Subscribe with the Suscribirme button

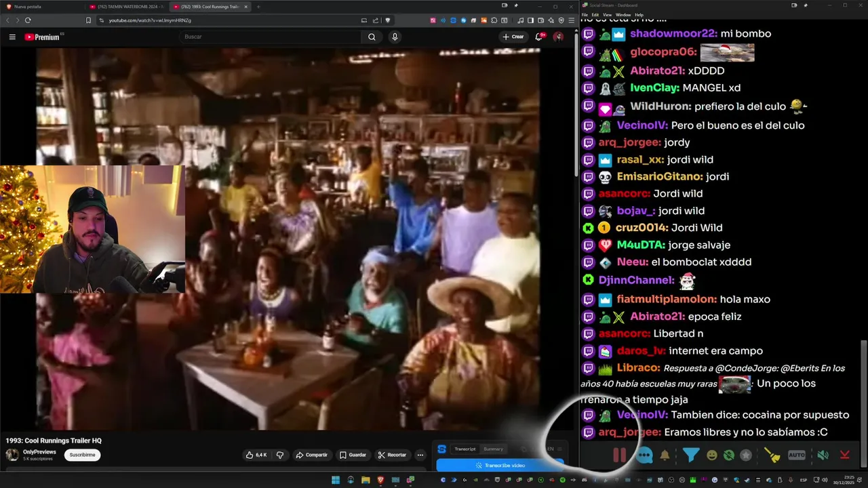tap(82, 455)
